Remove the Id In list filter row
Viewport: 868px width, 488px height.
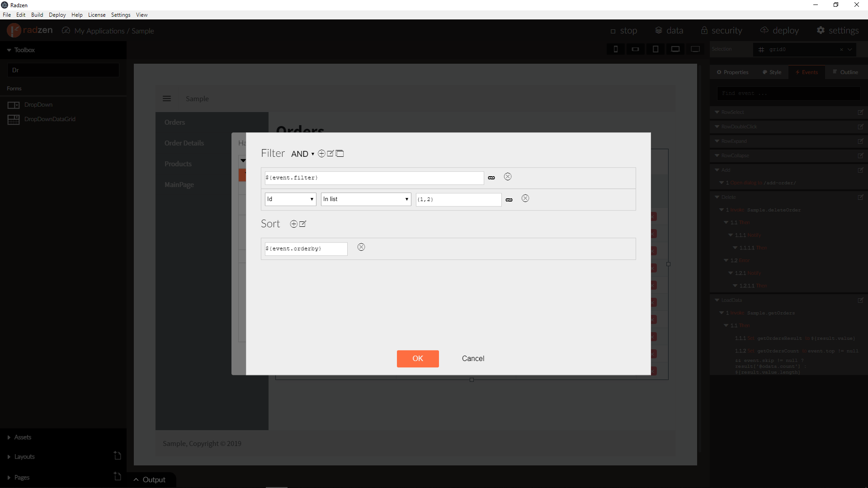(525, 198)
